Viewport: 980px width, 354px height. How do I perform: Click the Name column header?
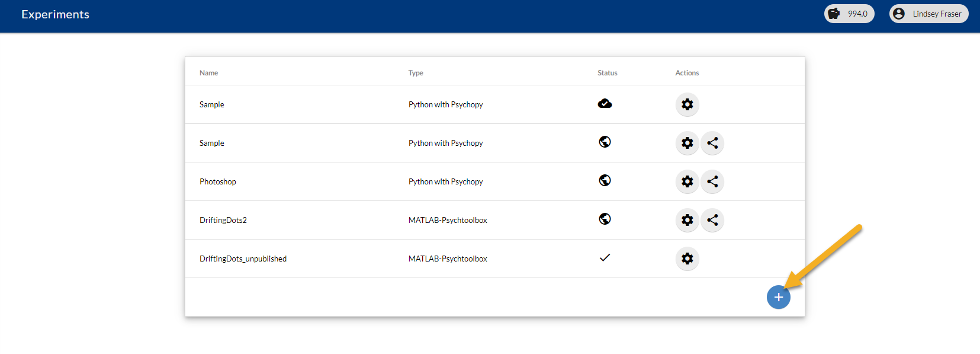point(208,73)
